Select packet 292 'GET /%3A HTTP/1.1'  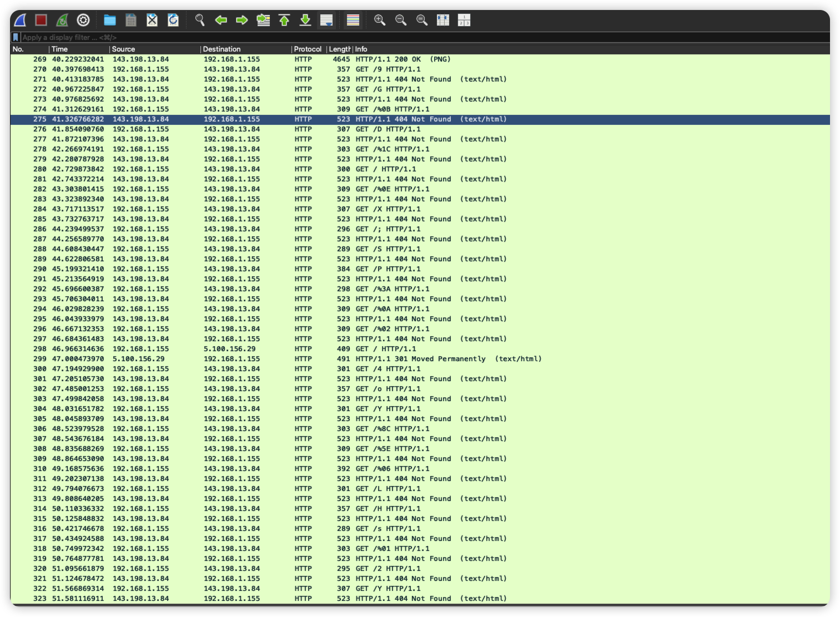[420, 289]
